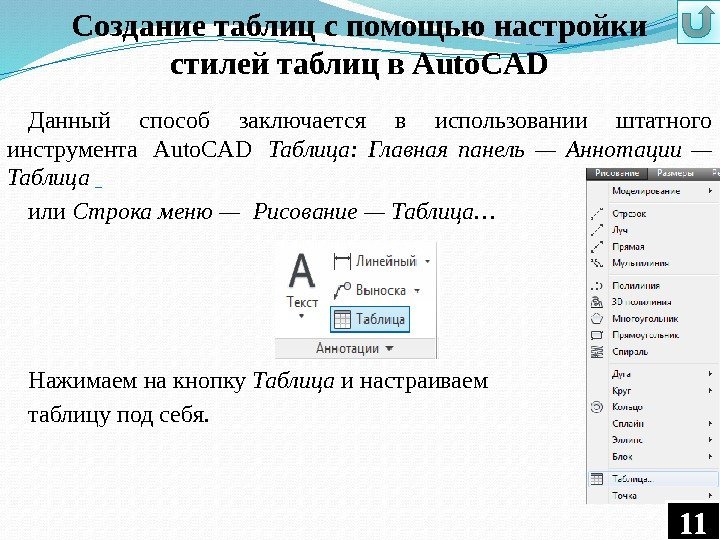Screen dimensions: 720x540
Task: Click the Отрезок line icon in menu
Action: click(596, 214)
